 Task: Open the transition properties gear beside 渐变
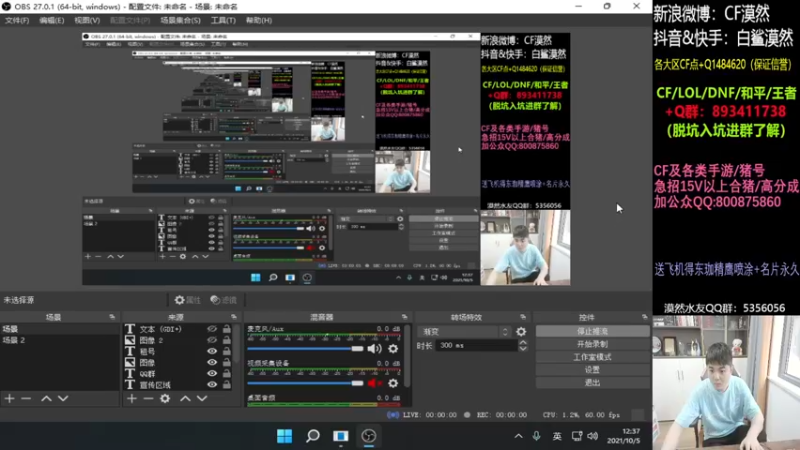[x=521, y=332]
